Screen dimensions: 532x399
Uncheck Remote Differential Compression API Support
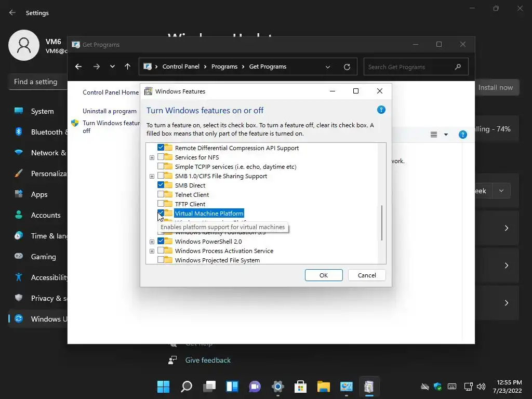tap(161, 148)
